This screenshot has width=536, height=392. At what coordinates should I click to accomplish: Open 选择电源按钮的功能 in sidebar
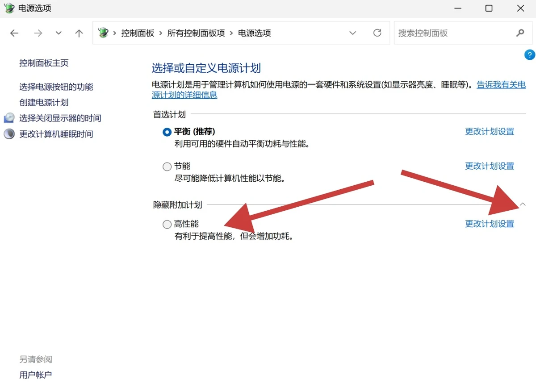[56, 87]
